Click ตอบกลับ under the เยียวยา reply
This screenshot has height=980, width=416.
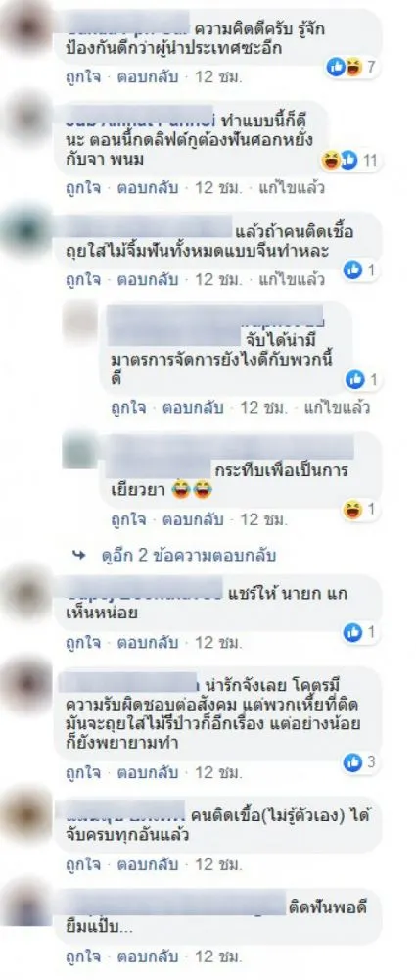193,520
